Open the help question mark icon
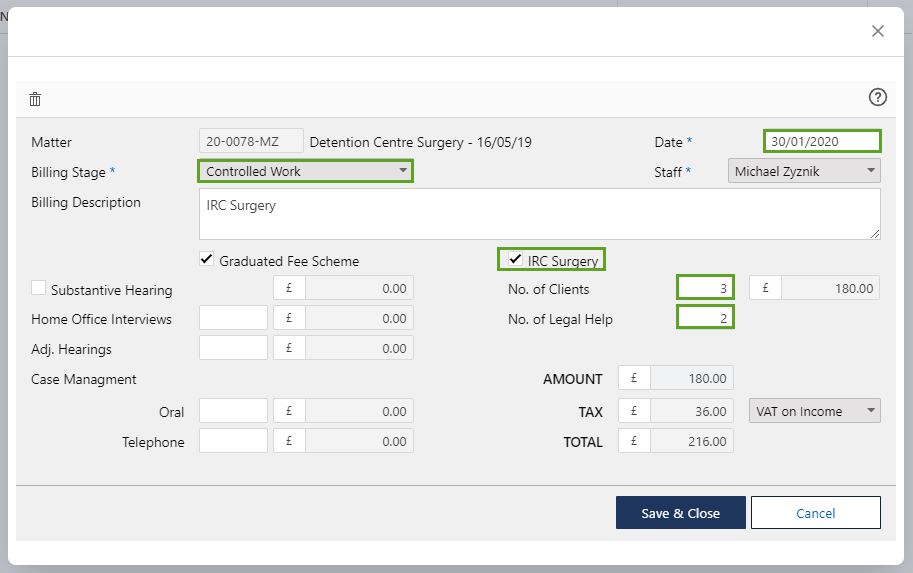 pyautogui.click(x=877, y=97)
